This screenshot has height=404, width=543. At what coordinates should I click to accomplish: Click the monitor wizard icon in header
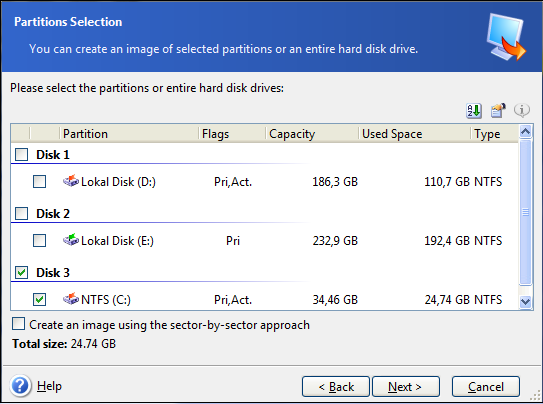click(506, 37)
